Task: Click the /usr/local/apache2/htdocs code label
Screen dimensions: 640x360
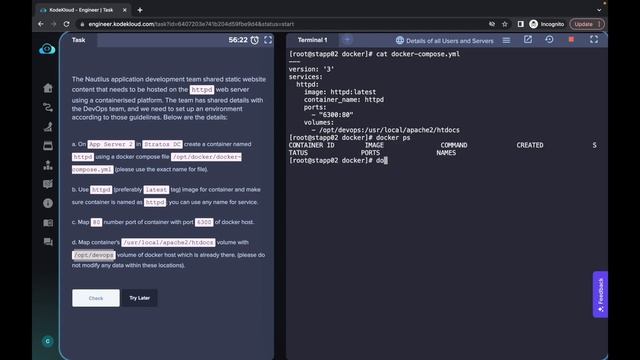Action: click(x=168, y=242)
